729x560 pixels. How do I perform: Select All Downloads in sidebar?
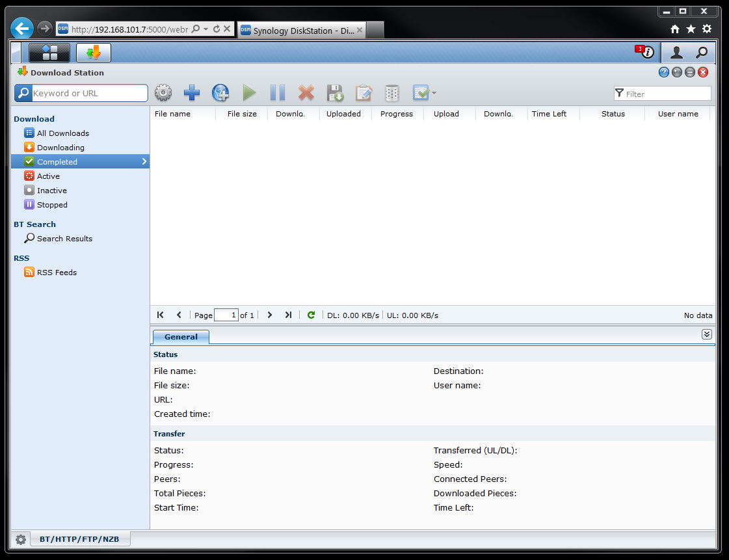coord(80,133)
